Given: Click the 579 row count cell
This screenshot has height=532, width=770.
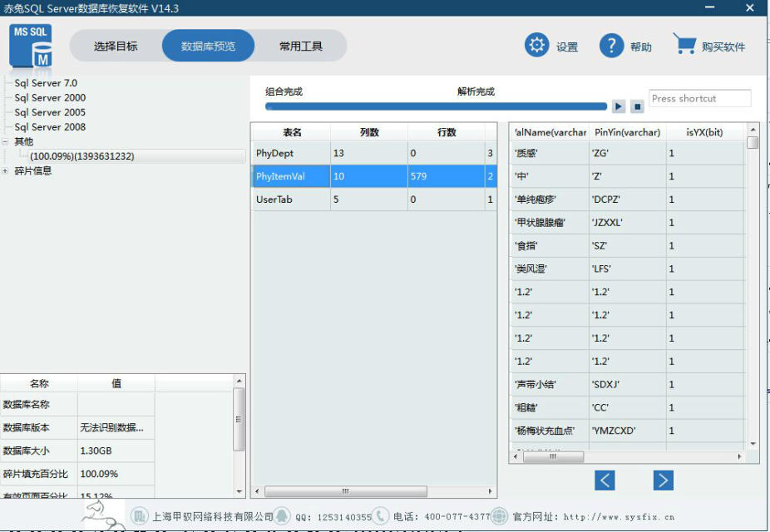Looking at the screenshot, I should pos(447,176).
